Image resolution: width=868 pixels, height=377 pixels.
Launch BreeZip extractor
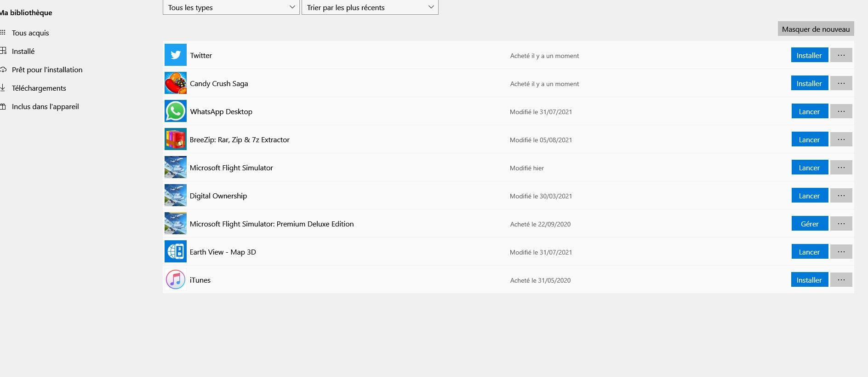[x=810, y=139]
